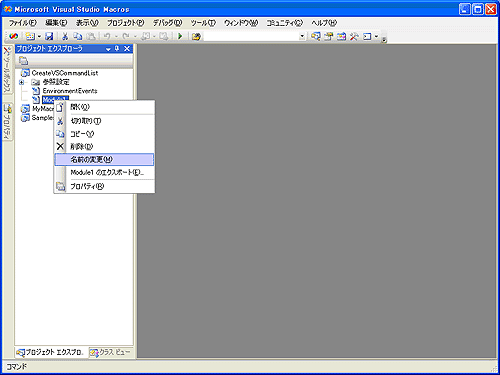The width and height of the screenshot is (500, 375).
Task: Click the Cut scissors icon in toolbar
Action: point(65,36)
